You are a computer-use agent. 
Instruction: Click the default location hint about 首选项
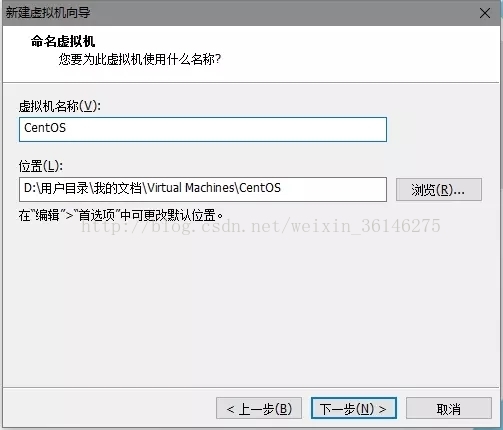tap(121, 215)
